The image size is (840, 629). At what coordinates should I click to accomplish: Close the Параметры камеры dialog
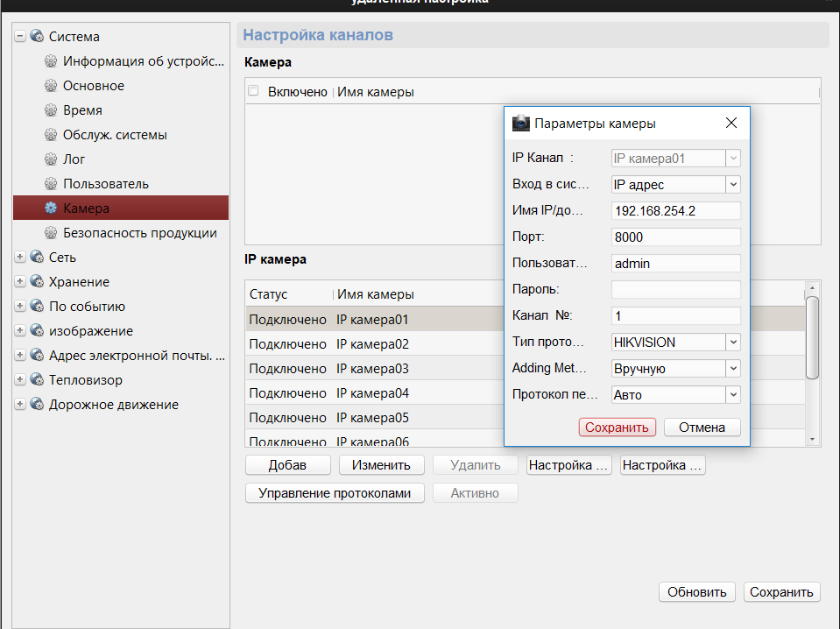(731, 124)
